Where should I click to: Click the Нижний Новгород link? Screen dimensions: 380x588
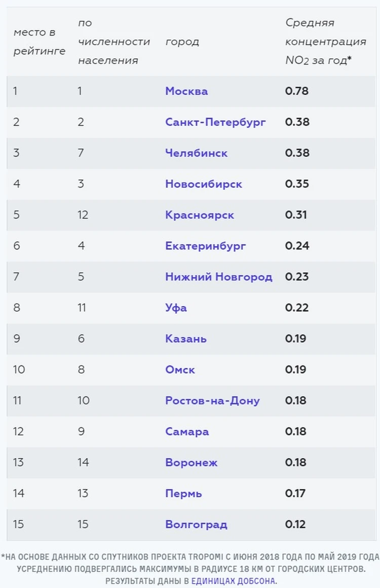pos(218,277)
